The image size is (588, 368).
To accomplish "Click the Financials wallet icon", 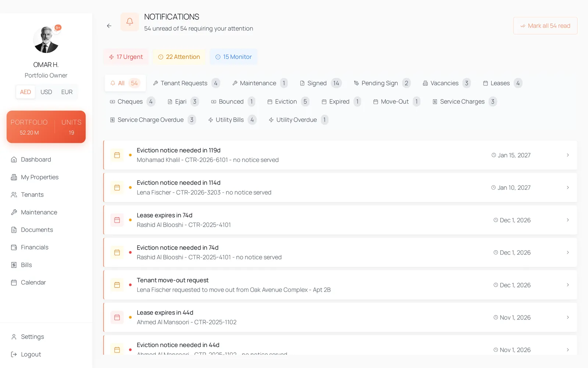I will click(14, 247).
